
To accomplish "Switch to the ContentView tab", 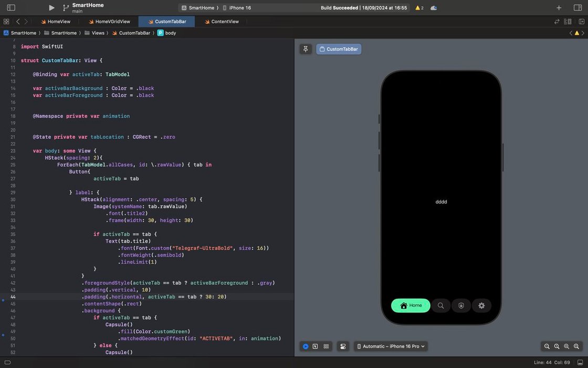I will 222,22.
